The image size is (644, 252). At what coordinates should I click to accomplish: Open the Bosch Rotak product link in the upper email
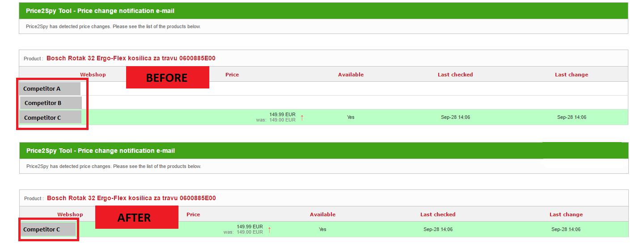[x=131, y=58]
